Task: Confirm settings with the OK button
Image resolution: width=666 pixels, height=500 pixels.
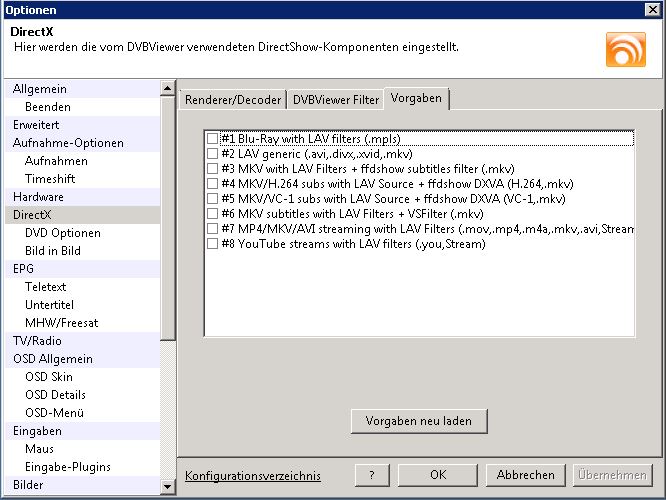Action: 437,475
